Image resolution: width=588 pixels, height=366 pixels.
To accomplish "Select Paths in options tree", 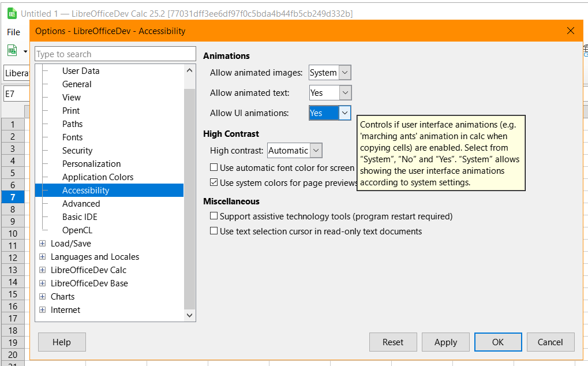I will click(72, 124).
